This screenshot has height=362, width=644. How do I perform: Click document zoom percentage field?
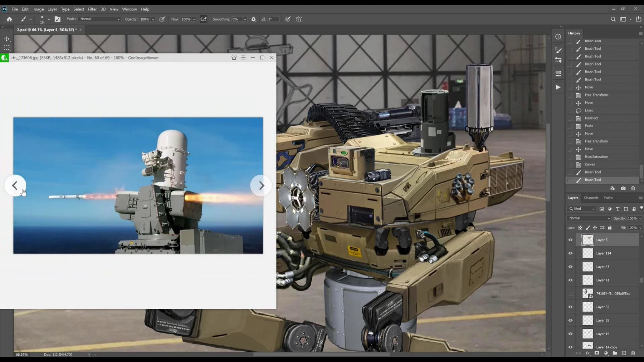click(x=22, y=354)
